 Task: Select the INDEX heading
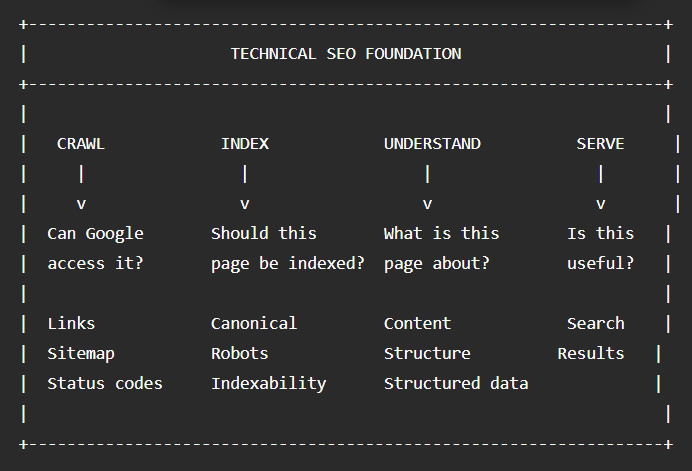tap(245, 144)
